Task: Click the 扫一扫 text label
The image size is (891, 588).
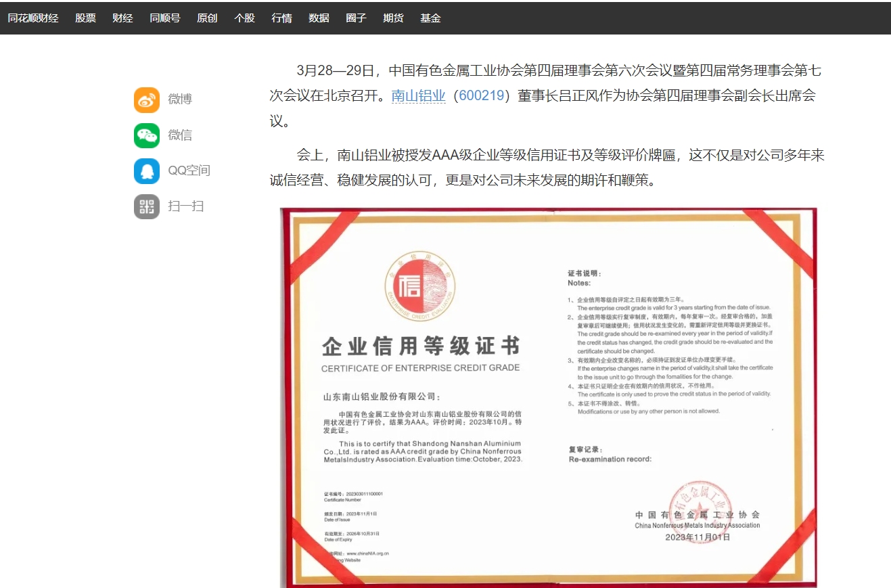Action: (185, 206)
